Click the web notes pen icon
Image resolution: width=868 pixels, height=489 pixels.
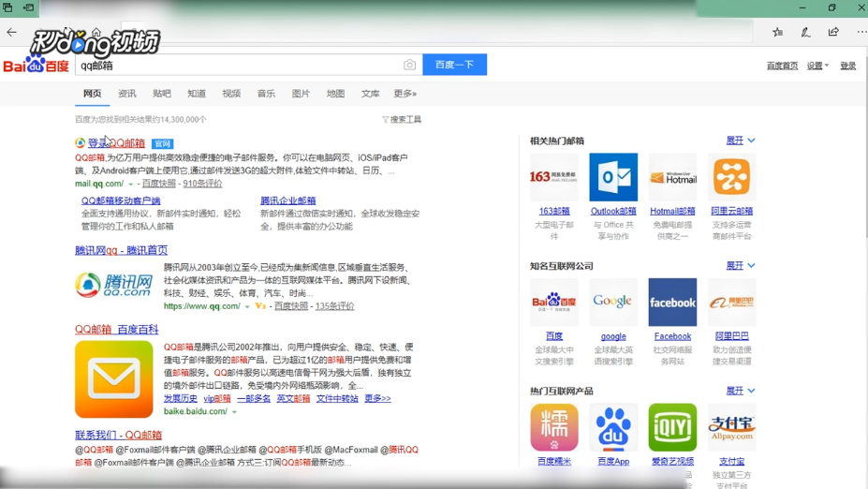pos(805,32)
